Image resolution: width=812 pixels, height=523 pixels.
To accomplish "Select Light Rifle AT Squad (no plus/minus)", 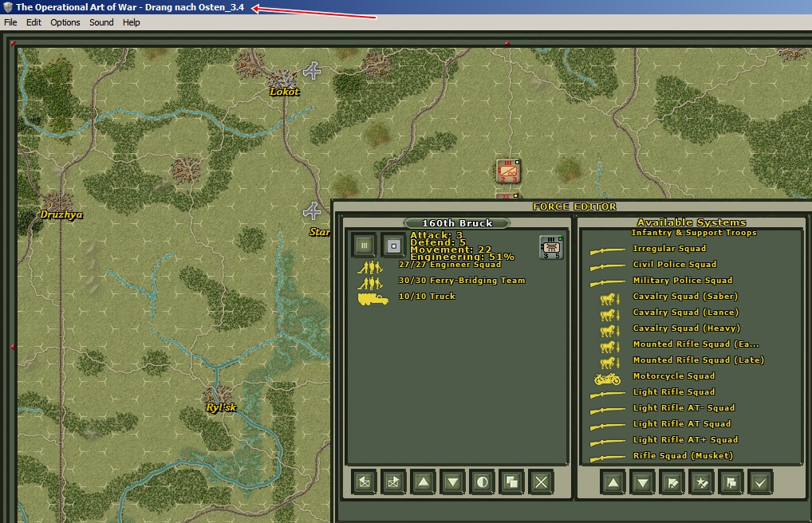I will [682, 424].
